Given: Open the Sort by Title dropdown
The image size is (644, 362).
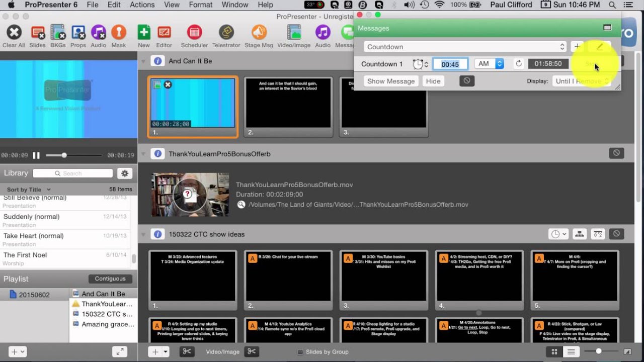Looking at the screenshot, I should tap(29, 190).
